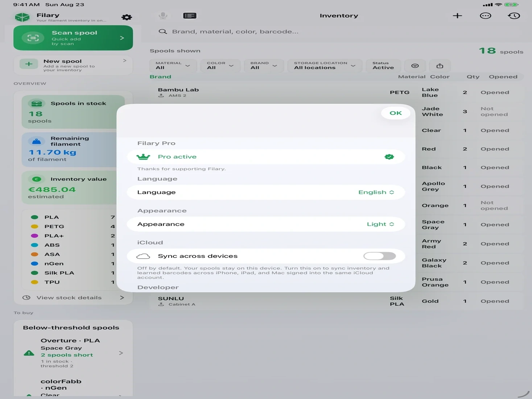Click the round filter options icon
This screenshot has width=532, height=399.
point(415,66)
